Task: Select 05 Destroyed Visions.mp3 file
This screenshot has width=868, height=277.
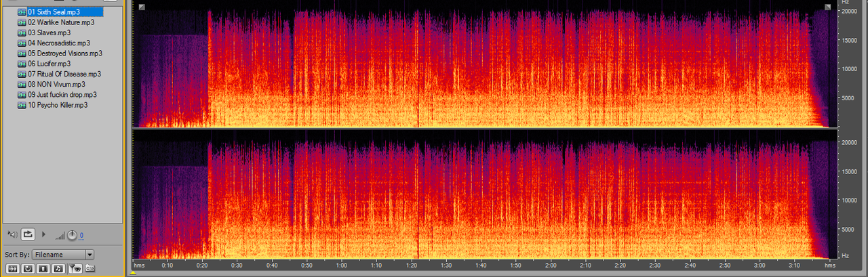Action: point(60,53)
